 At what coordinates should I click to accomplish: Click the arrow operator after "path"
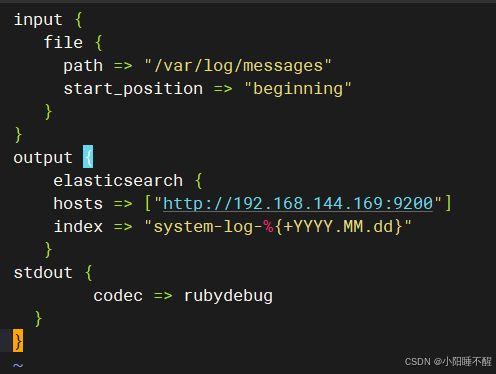click(x=123, y=66)
